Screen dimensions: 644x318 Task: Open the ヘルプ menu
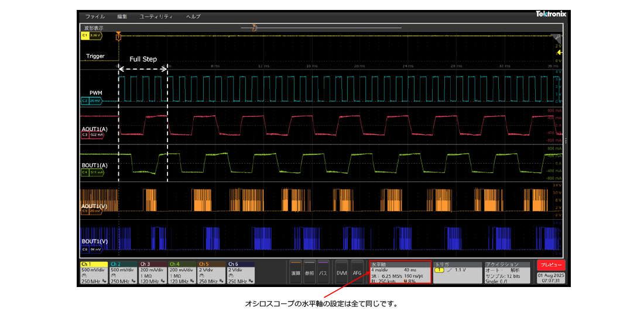193,16
